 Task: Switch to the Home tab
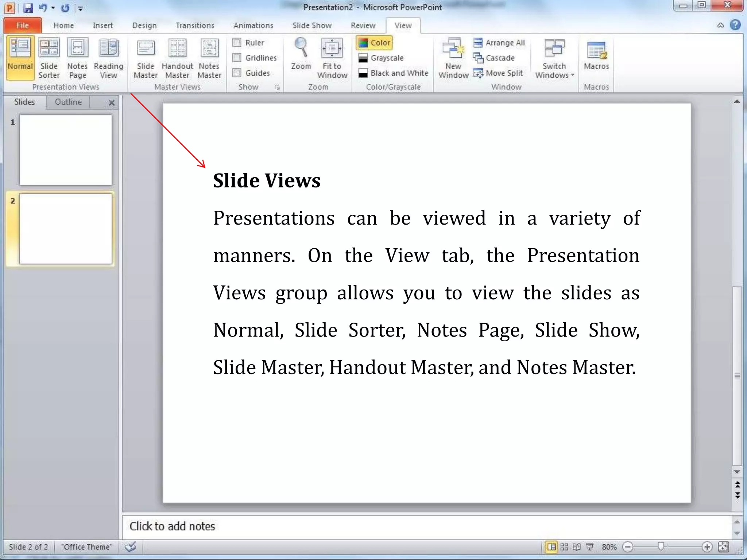pos(63,26)
